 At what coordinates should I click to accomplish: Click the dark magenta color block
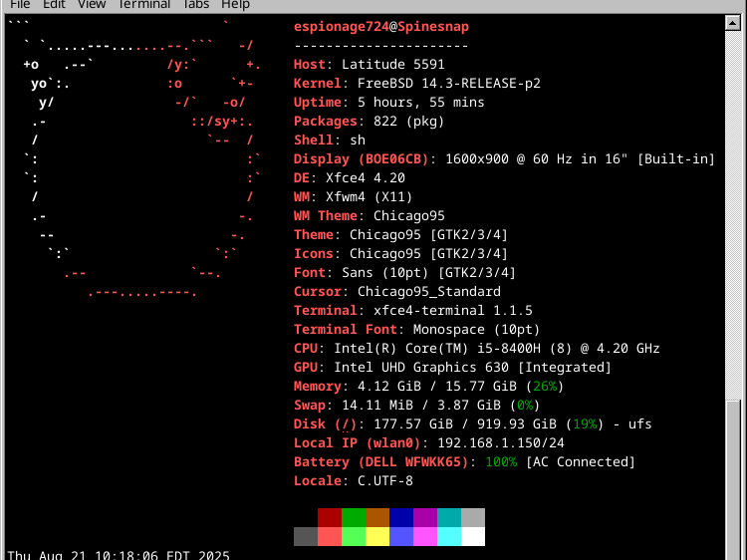coord(425,517)
